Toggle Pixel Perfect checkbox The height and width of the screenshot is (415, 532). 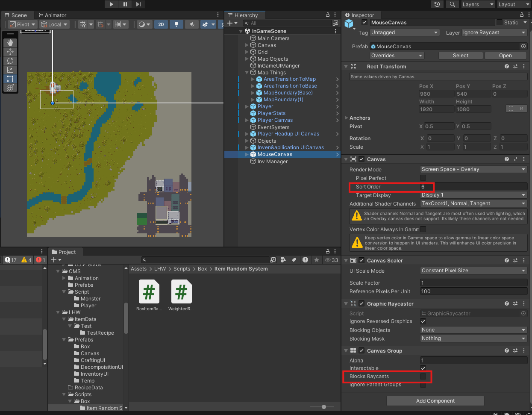[x=423, y=178]
